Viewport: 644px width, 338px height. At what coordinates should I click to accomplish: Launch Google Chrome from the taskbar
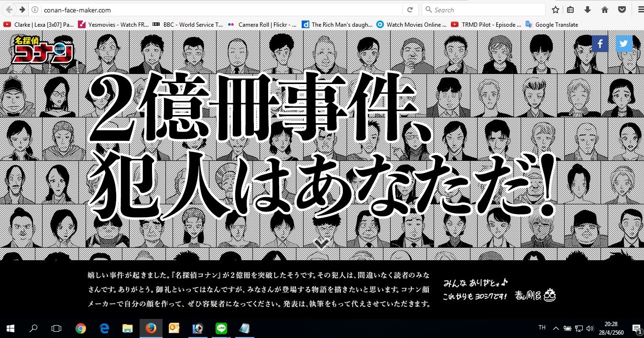click(81, 328)
